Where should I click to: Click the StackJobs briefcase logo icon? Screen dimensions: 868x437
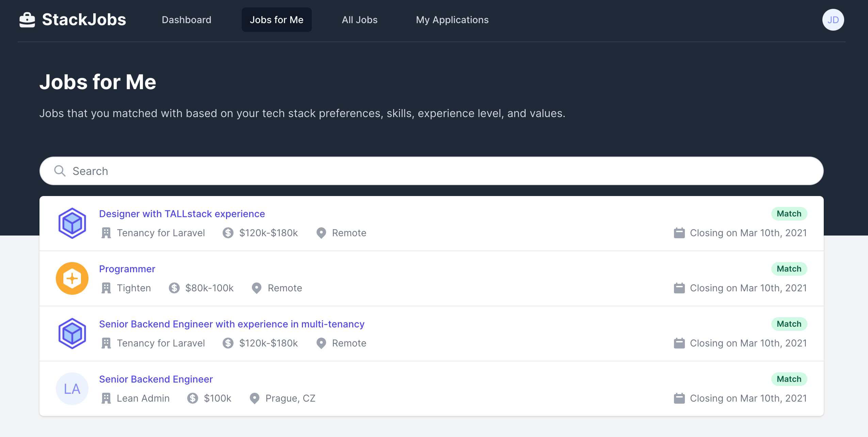click(27, 19)
